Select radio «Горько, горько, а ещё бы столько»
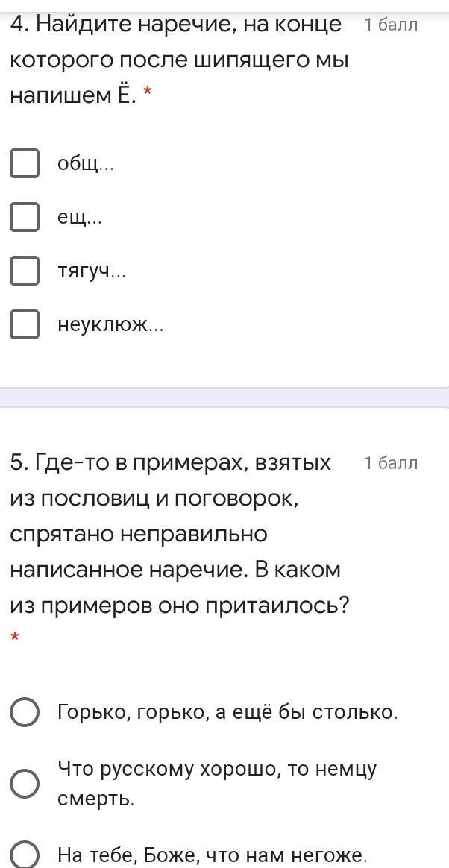 [x=25, y=712]
